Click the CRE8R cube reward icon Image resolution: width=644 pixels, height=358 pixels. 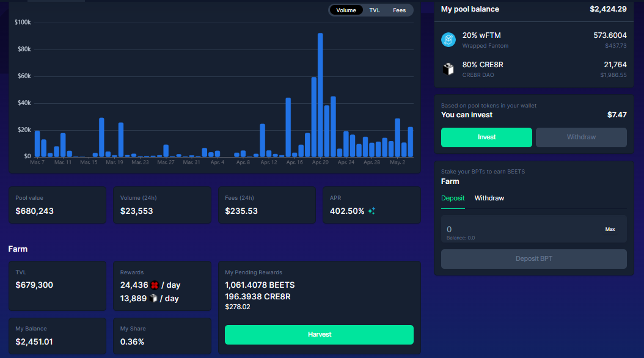(153, 299)
